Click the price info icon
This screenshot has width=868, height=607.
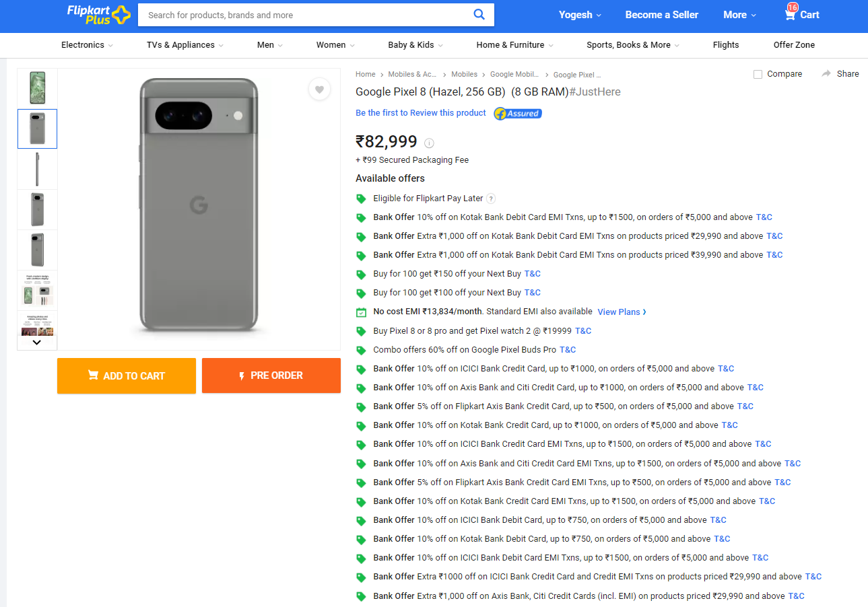(430, 143)
